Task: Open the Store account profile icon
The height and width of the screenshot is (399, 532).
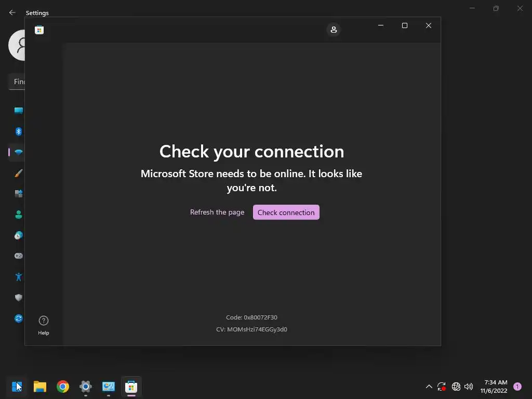Action: (x=334, y=30)
